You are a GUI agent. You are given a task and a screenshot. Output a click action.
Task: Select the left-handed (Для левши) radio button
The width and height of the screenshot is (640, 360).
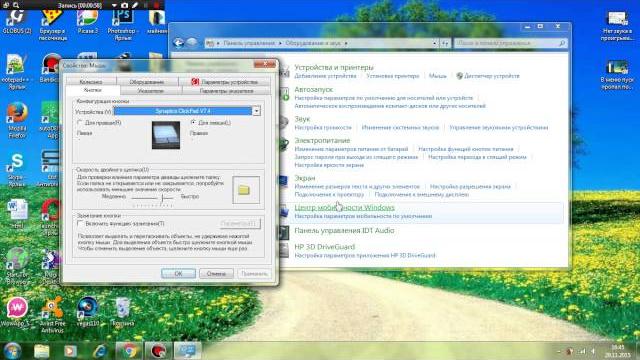tap(193, 122)
